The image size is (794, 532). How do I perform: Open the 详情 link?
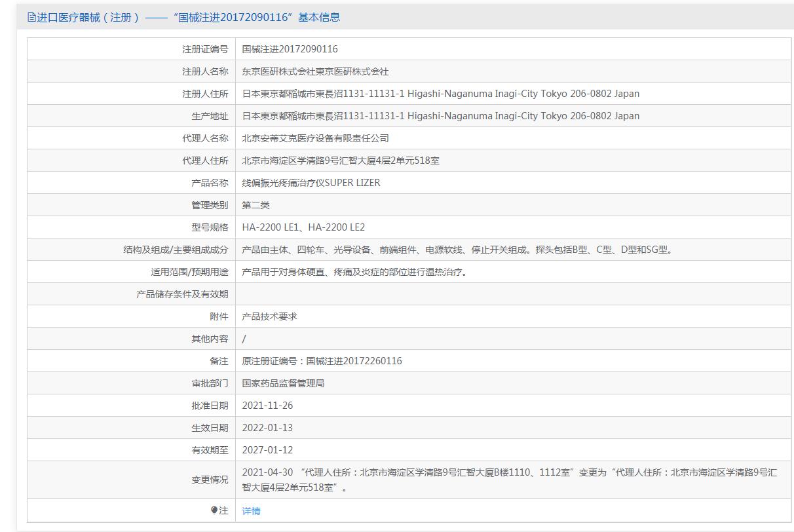pos(251,511)
